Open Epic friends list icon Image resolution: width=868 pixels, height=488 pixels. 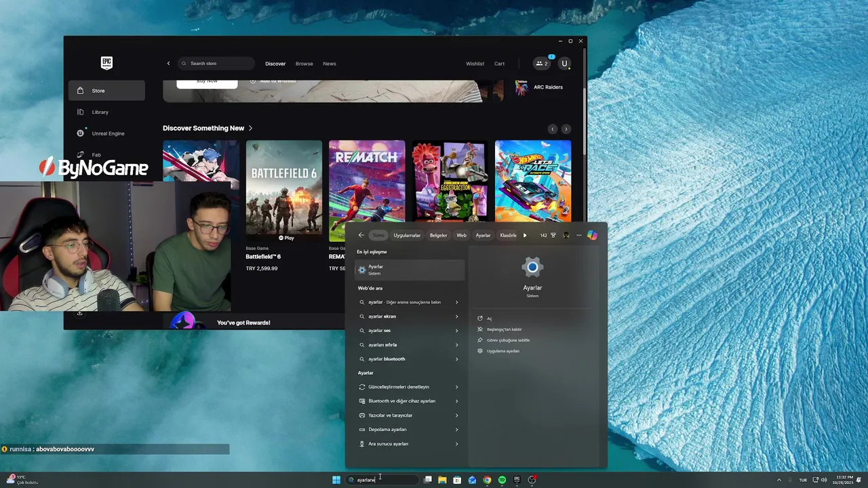542,64
